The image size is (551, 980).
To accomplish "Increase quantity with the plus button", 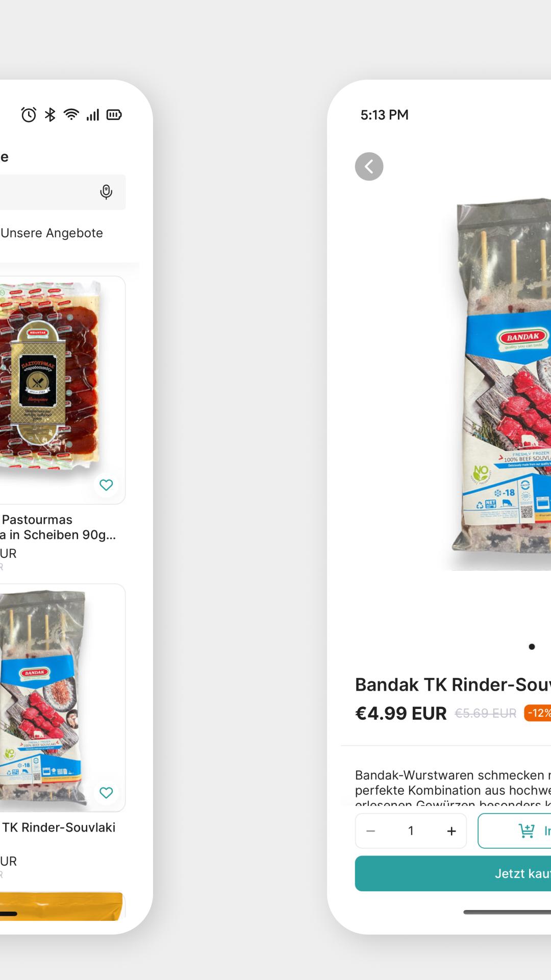I will tap(452, 831).
